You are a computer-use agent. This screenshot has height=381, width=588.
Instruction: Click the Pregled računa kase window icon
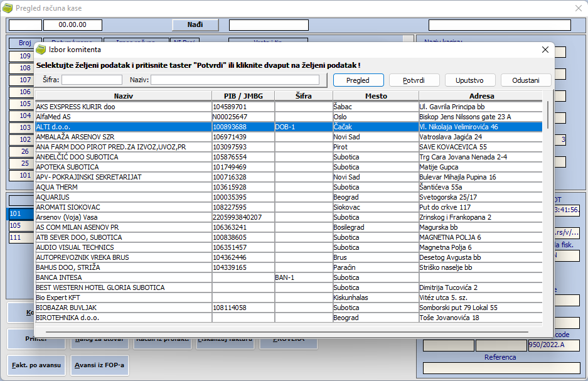(8, 8)
